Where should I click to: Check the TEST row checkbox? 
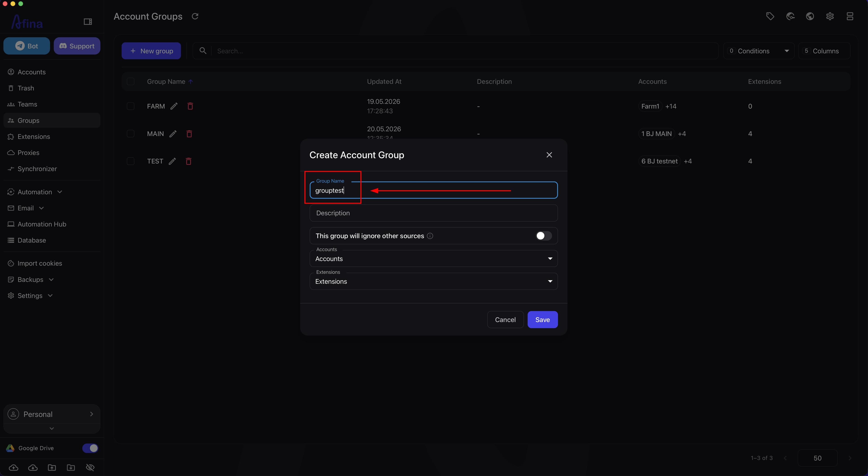pyautogui.click(x=130, y=161)
